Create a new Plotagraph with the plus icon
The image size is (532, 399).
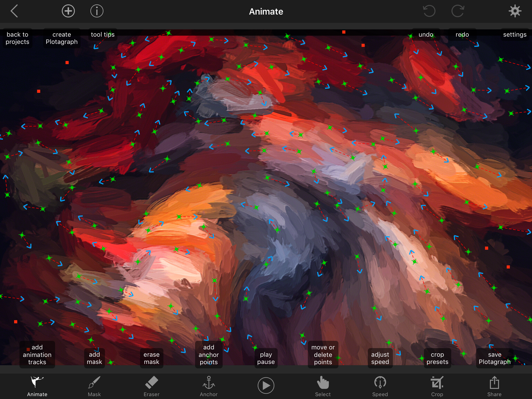tap(68, 11)
